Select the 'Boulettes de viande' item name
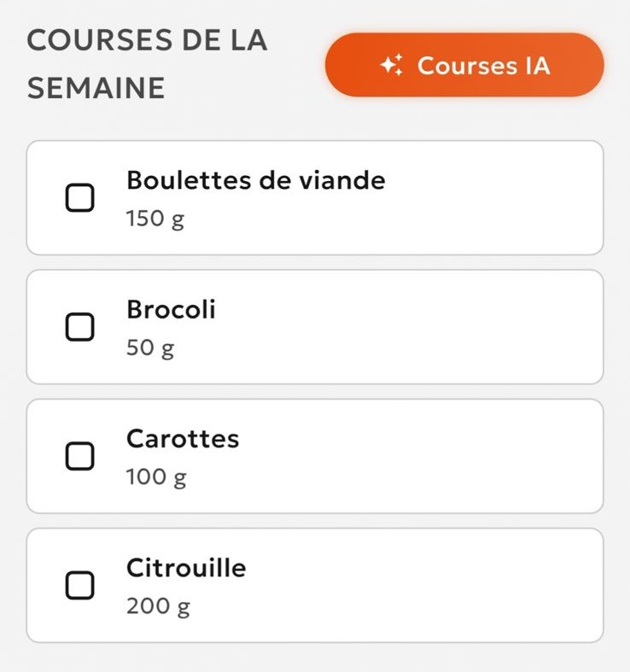 pyautogui.click(x=255, y=180)
